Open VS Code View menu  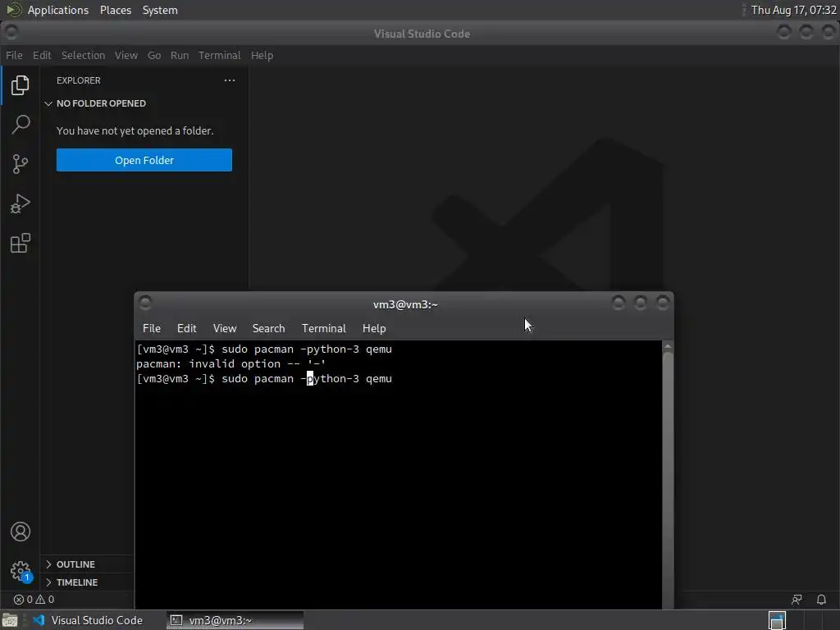pyautogui.click(x=126, y=55)
